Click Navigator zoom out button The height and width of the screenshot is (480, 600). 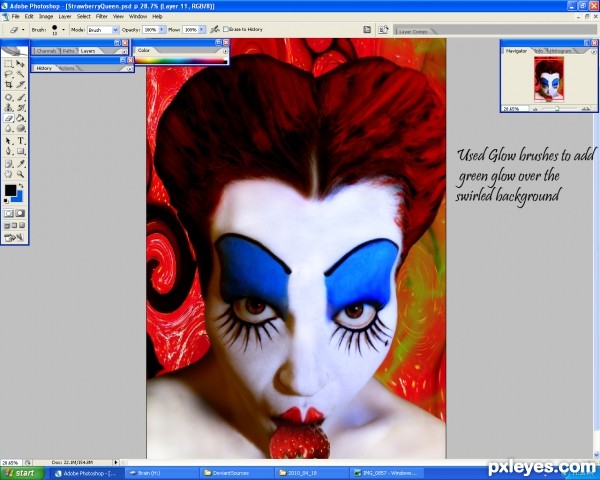point(535,109)
